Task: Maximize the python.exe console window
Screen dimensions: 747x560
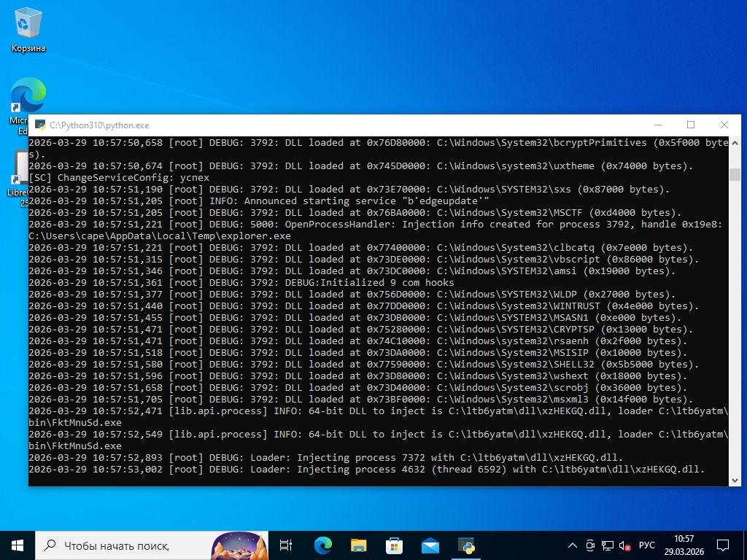Action: tap(691, 125)
